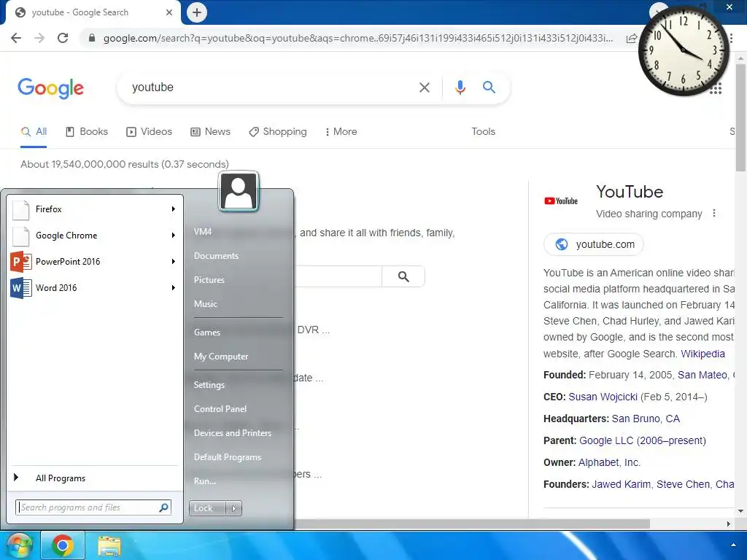The image size is (747, 560).
Task: Open Default Programs from Start menu
Action: tap(228, 456)
